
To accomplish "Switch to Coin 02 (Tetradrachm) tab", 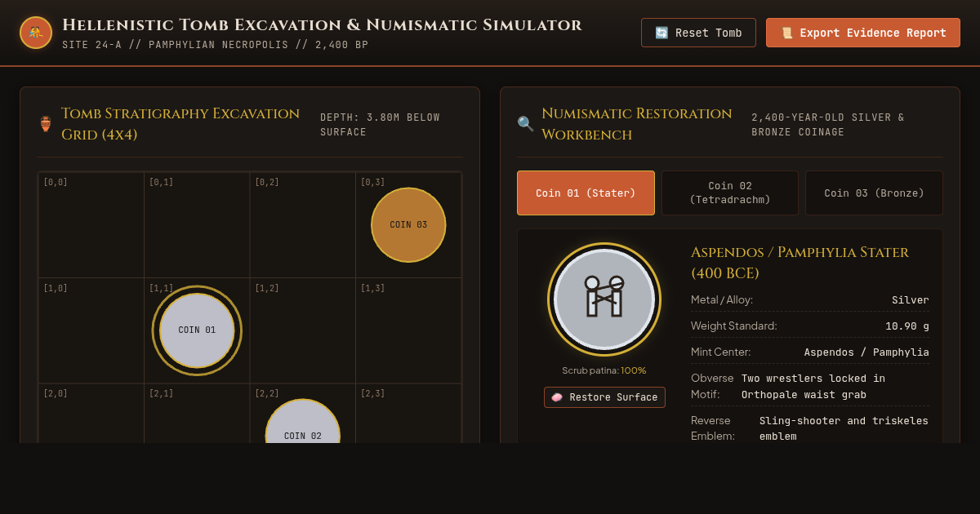I will tap(730, 193).
